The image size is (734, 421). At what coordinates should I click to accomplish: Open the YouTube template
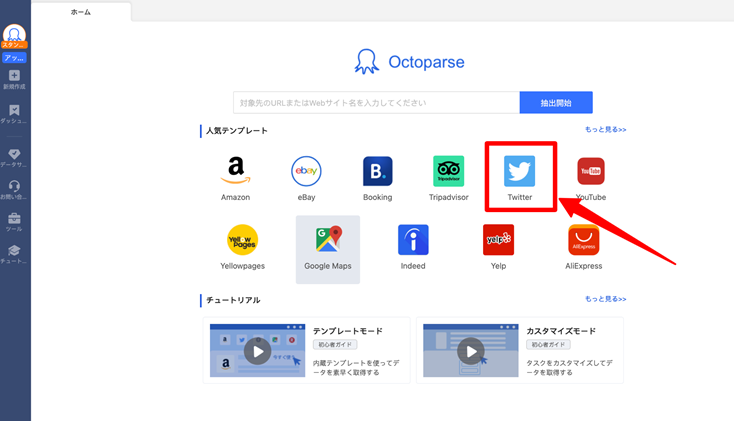click(591, 178)
